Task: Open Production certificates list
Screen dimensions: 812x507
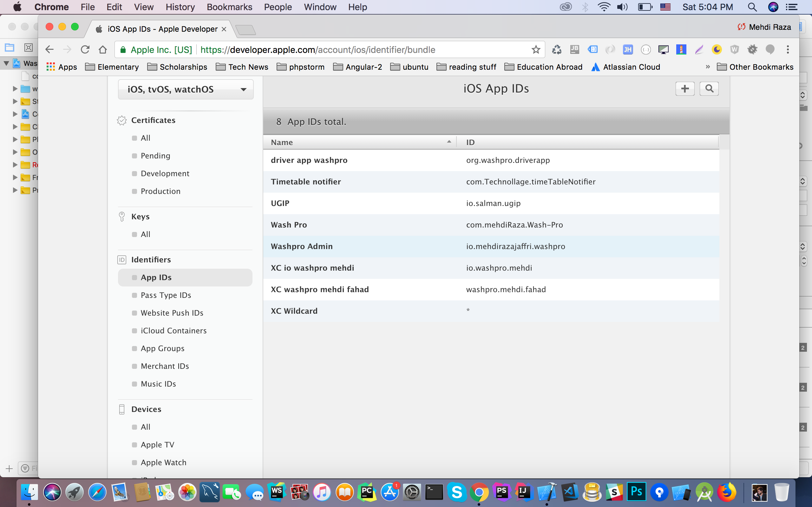Action: (160, 191)
